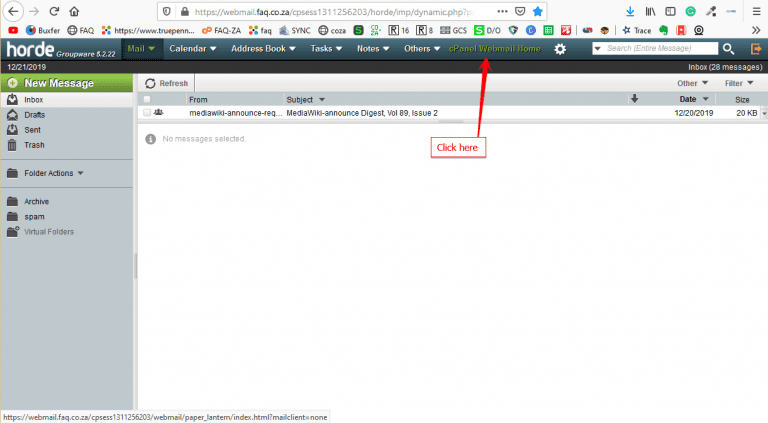Screen dimensions: 768x423
Task: Tick the select-all checkbox in the message header
Action: 147,99
